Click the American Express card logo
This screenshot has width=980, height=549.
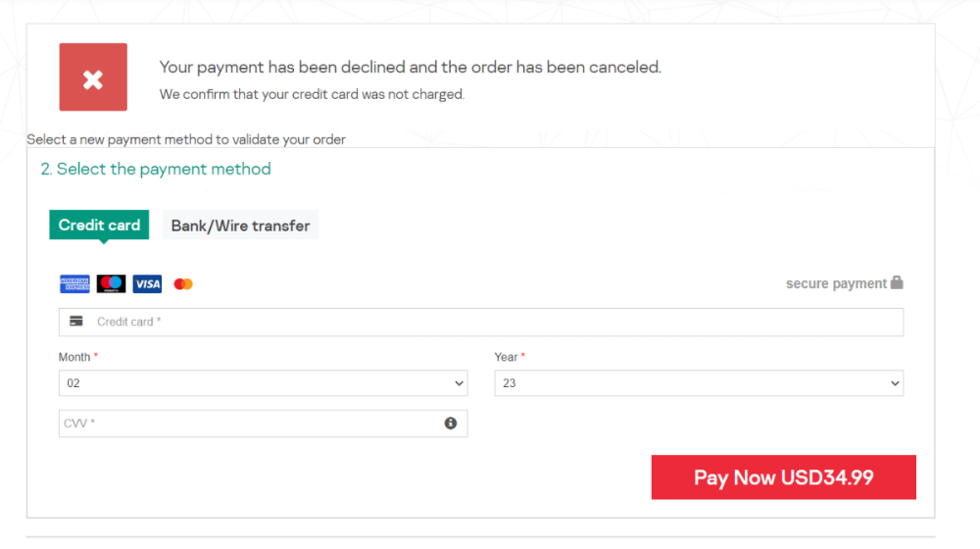tap(74, 284)
